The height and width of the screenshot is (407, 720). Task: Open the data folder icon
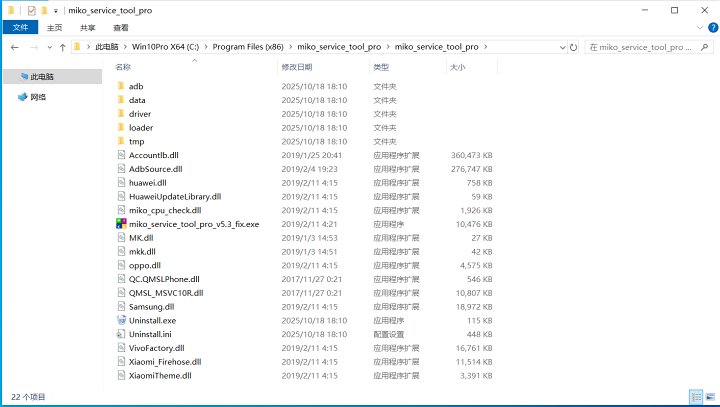click(x=121, y=100)
